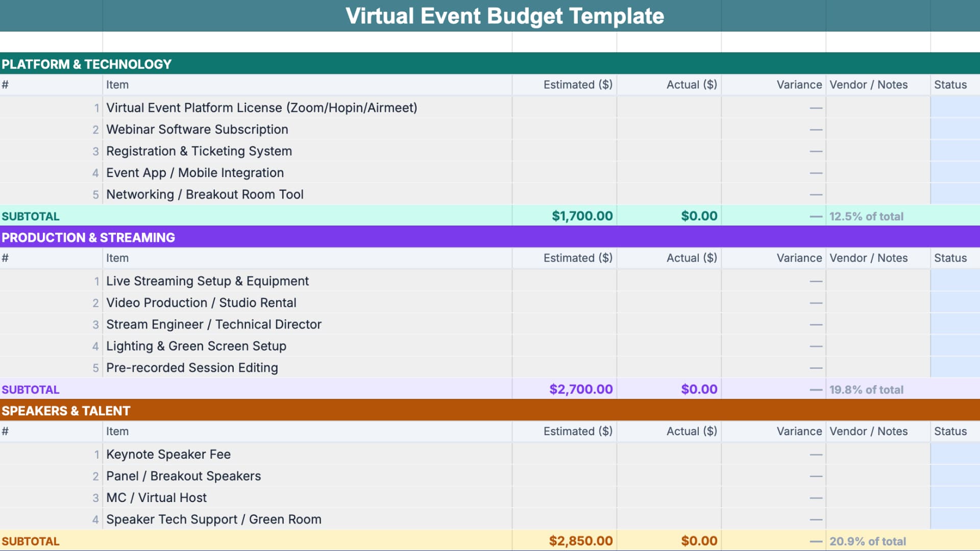Click the 12.5% of total text
The image size is (980, 551).
pyautogui.click(x=866, y=216)
